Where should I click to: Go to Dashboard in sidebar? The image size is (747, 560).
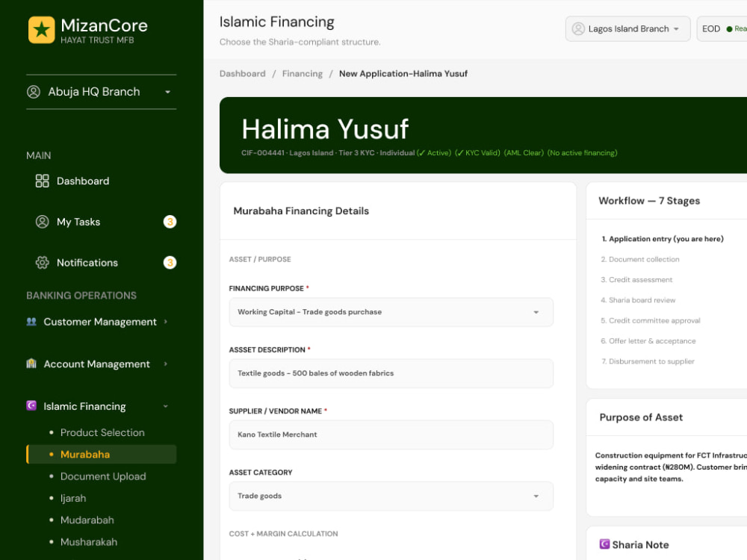pyautogui.click(x=83, y=181)
